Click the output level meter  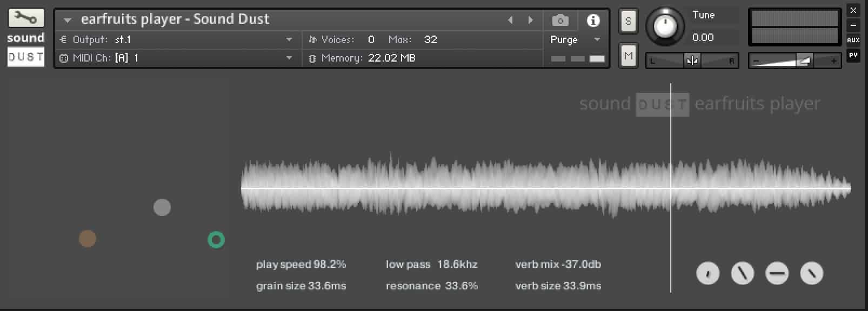click(795, 27)
